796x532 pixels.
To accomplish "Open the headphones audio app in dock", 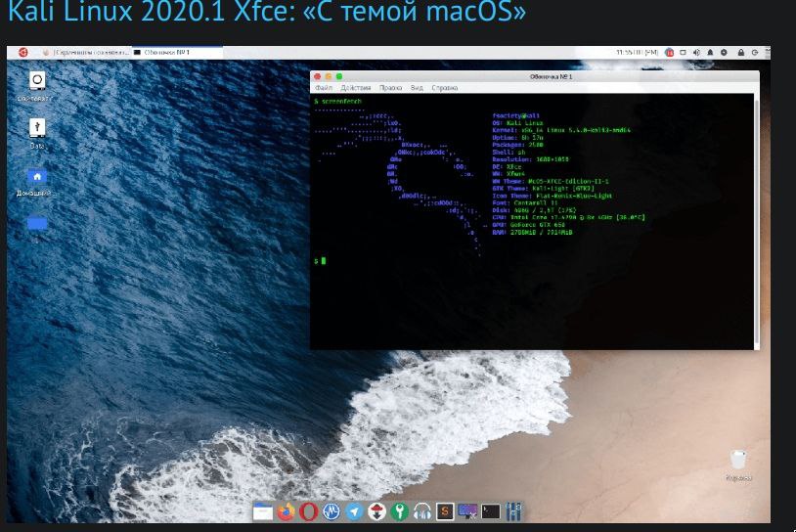I will coord(422,511).
